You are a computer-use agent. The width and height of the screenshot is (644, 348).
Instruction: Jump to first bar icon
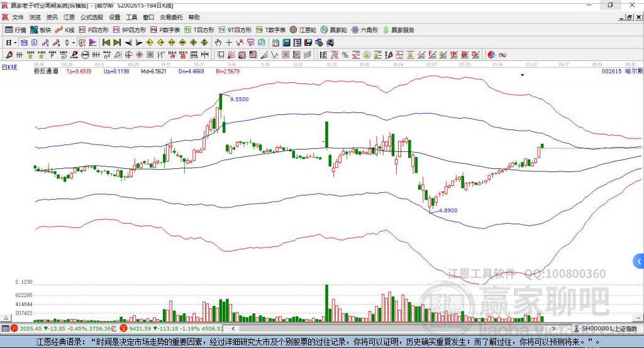point(106,43)
